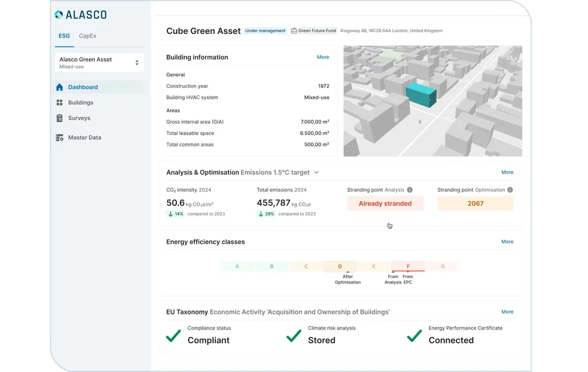Click the Stored status text
The image size is (588, 372).
322,340
